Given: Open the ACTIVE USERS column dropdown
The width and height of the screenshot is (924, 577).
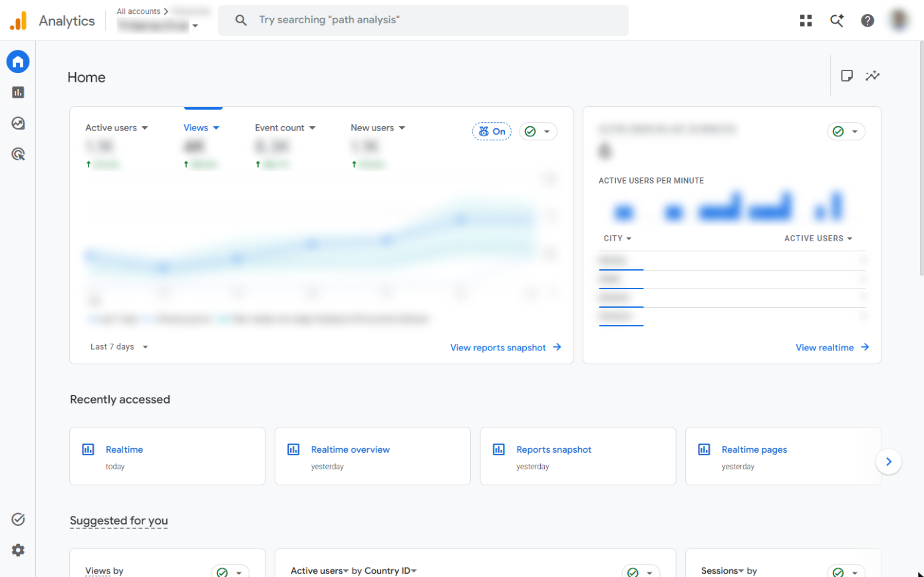Looking at the screenshot, I should pos(818,238).
